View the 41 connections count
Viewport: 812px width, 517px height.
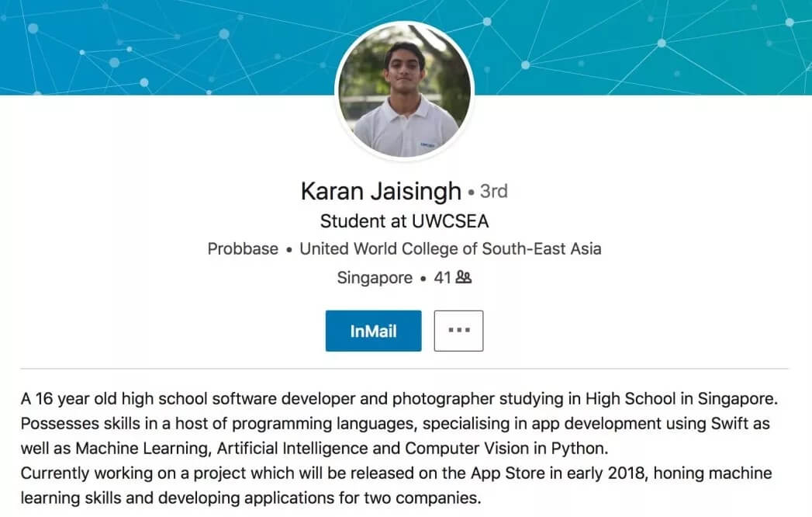442,278
